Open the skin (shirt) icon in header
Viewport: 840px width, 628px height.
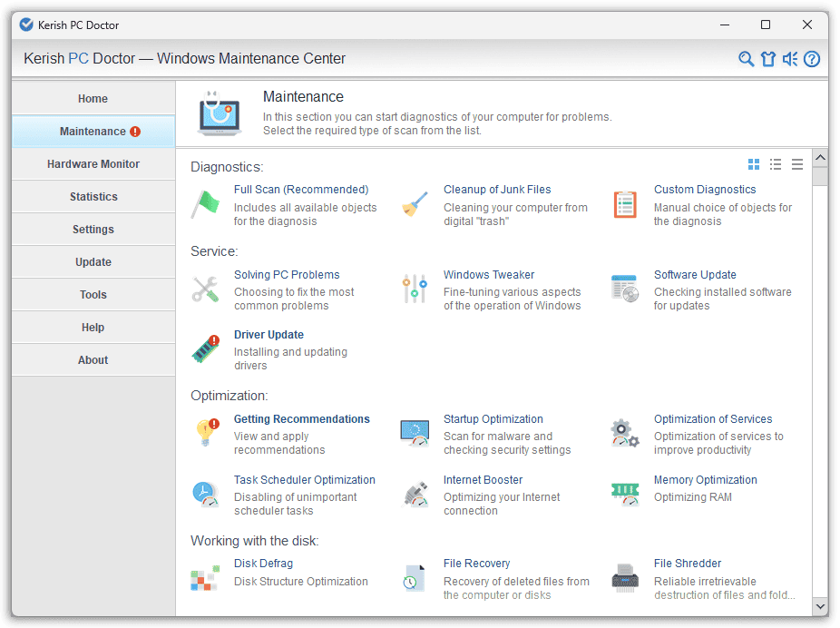(768, 59)
